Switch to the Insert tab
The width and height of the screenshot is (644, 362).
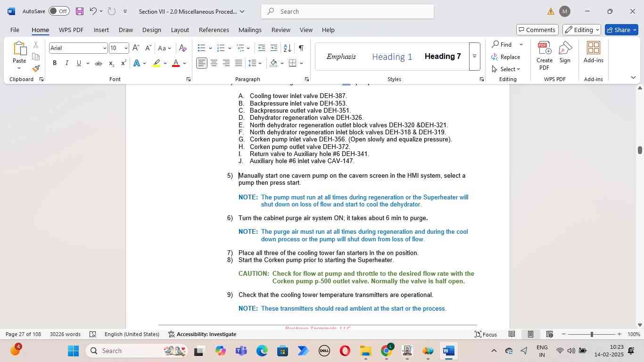(101, 30)
